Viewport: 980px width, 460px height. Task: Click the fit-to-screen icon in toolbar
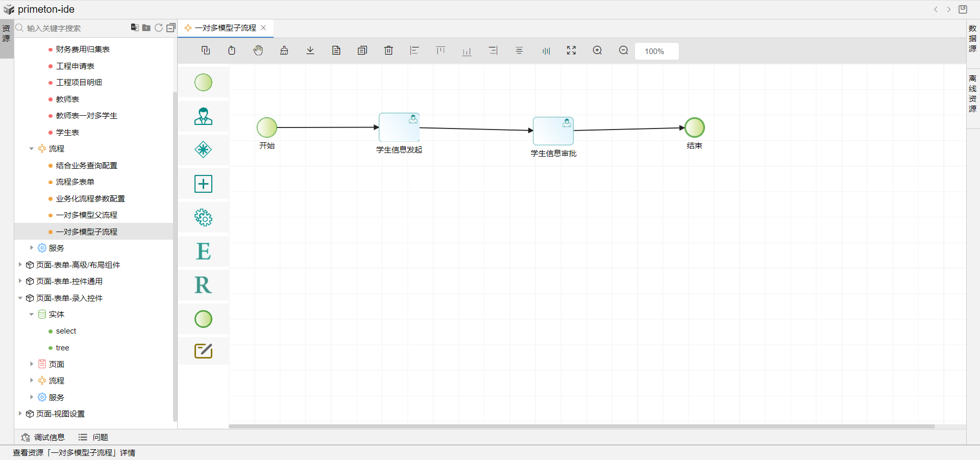click(571, 50)
